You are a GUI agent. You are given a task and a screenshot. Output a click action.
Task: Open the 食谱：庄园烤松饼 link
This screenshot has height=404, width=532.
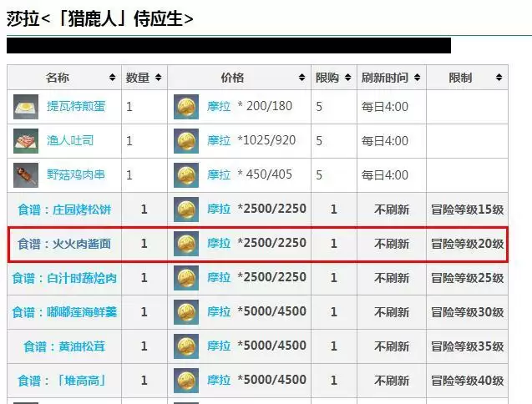click(64, 210)
